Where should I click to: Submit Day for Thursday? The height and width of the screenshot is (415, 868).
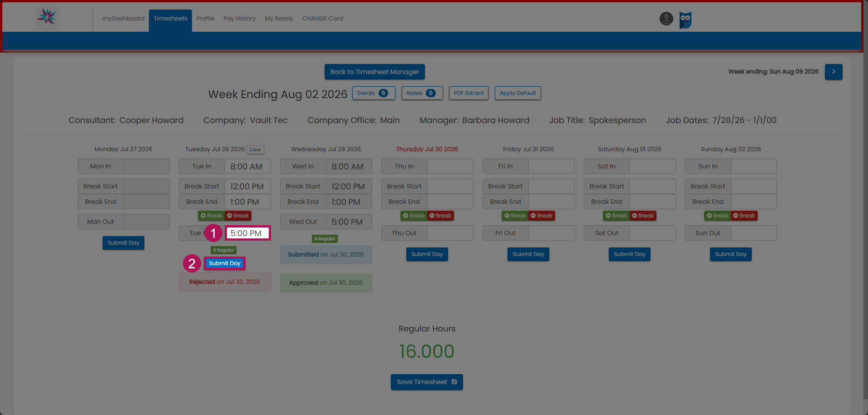427,254
